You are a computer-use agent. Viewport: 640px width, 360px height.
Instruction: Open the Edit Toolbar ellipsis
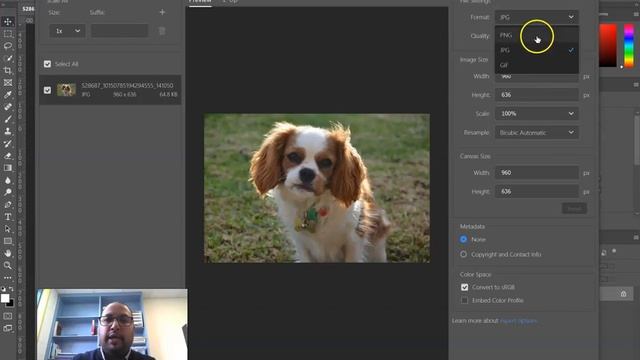(x=8, y=278)
